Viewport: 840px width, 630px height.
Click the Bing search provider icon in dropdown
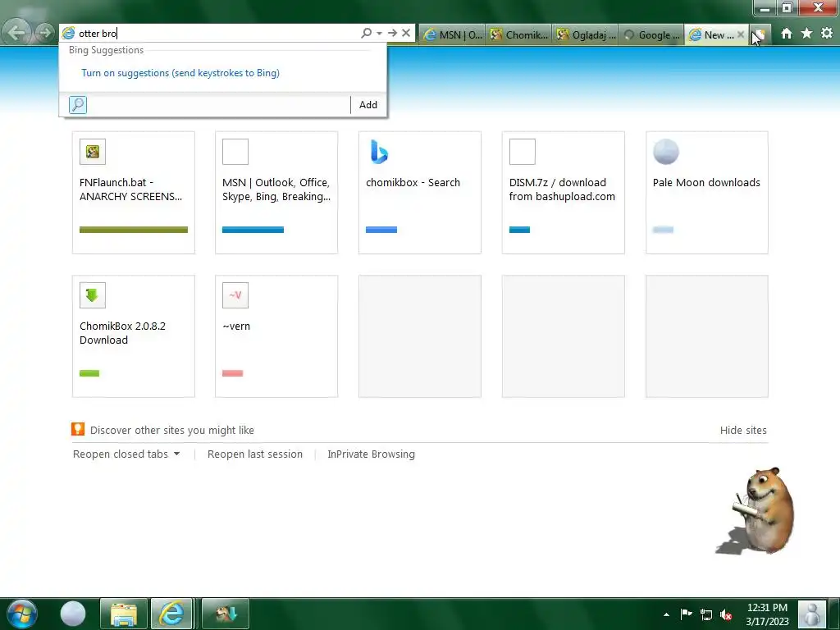tap(78, 104)
